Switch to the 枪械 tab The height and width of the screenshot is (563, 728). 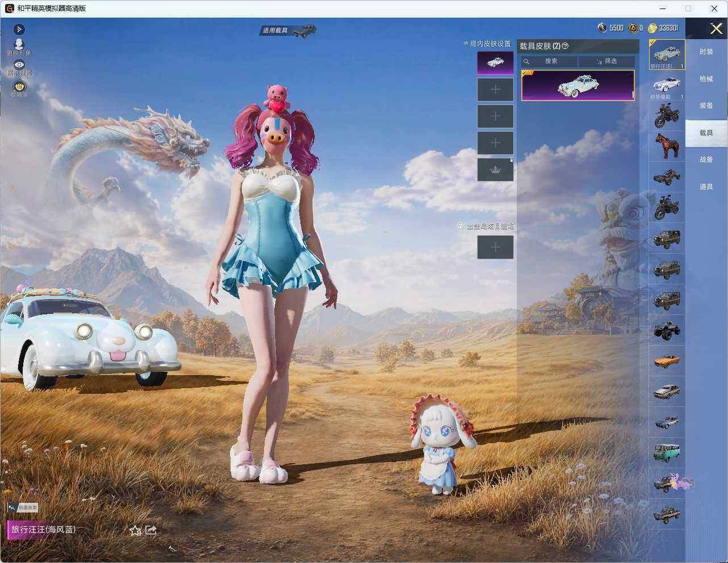pos(706,79)
